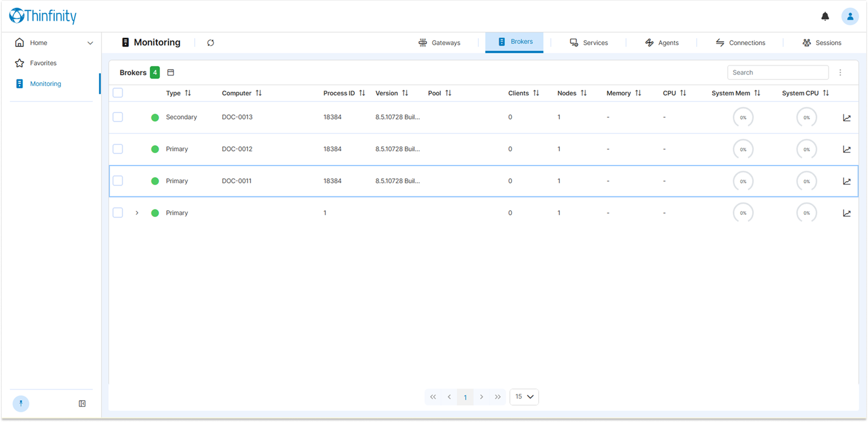Switch to the Connections tab
868x422 pixels.
[x=741, y=43]
